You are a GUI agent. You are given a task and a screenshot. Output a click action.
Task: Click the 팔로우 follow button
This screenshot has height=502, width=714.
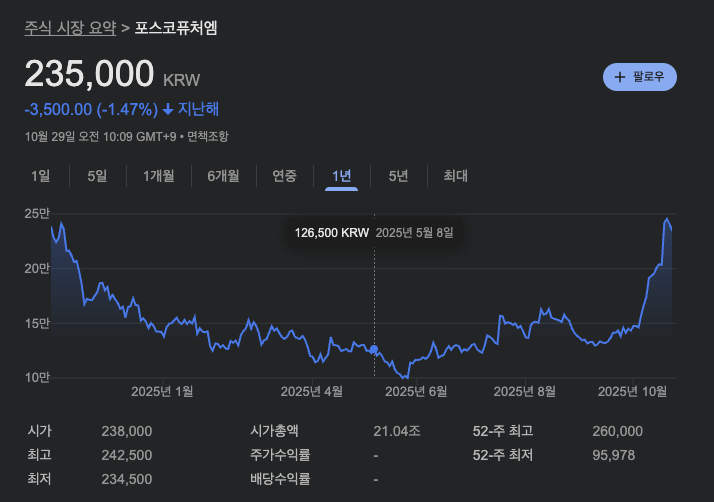pyautogui.click(x=640, y=76)
